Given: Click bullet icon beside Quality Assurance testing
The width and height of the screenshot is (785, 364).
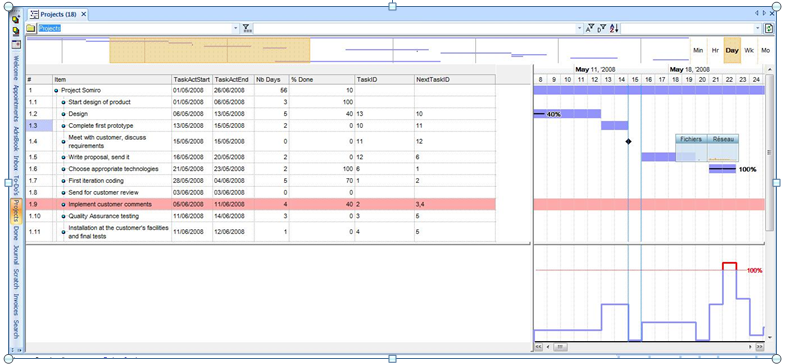Looking at the screenshot, I should [64, 216].
